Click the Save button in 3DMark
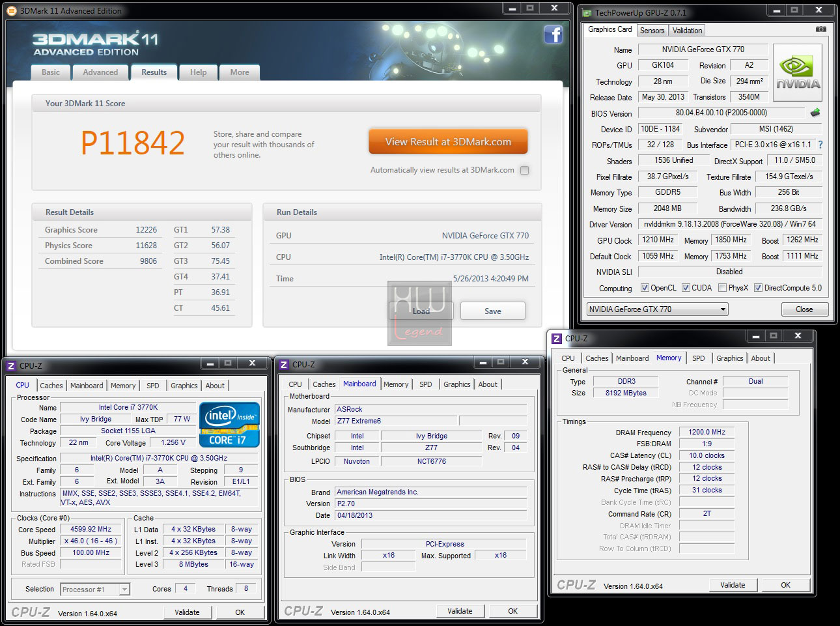The width and height of the screenshot is (840, 626). click(x=493, y=311)
